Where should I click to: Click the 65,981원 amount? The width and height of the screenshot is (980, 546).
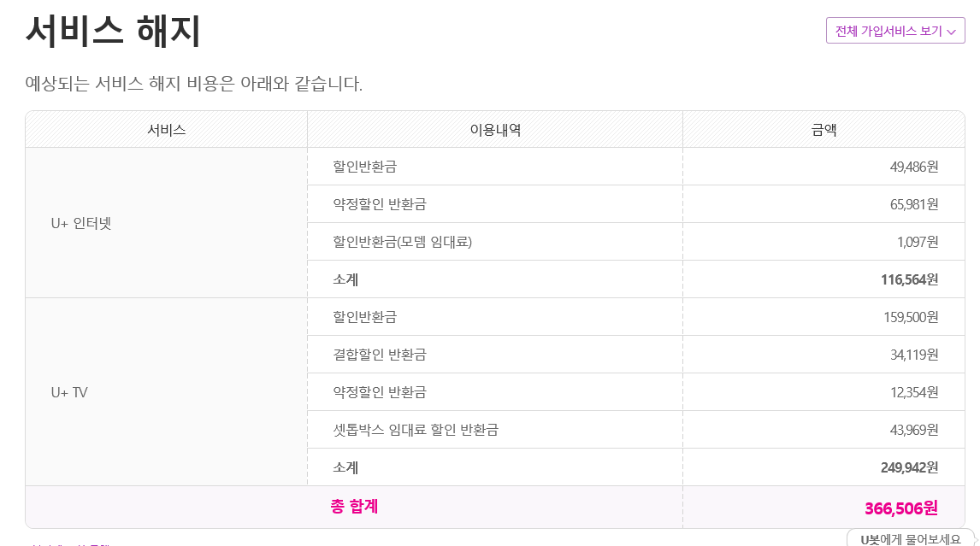913,204
